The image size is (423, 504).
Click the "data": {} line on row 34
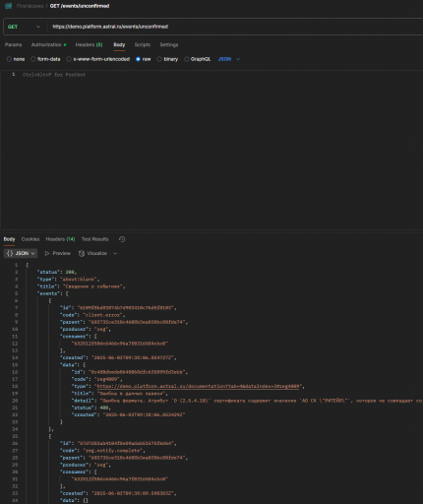click(74, 500)
